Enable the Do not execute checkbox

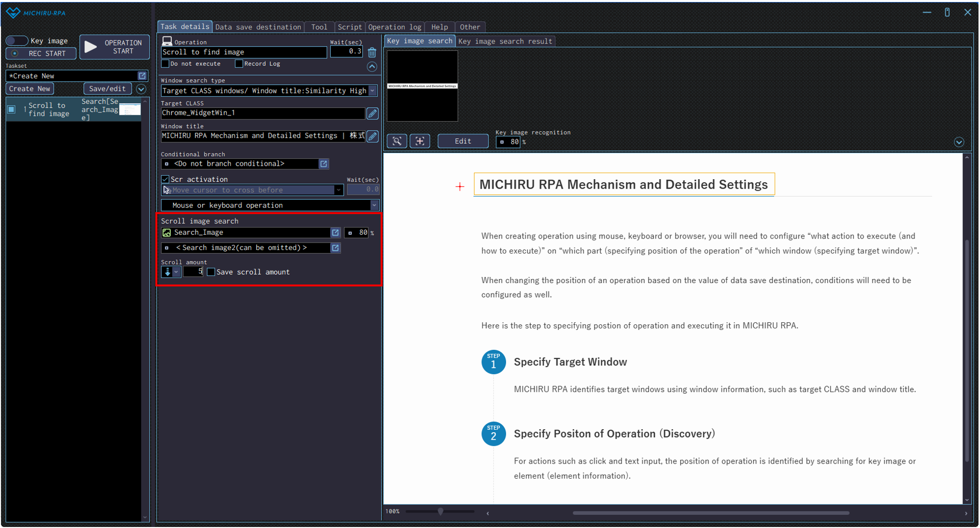[165, 64]
